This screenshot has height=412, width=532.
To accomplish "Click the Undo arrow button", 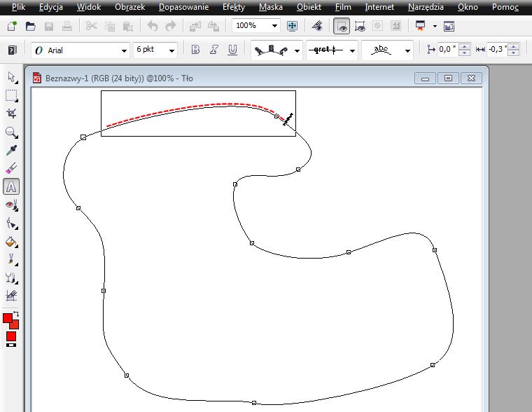I will [153, 26].
